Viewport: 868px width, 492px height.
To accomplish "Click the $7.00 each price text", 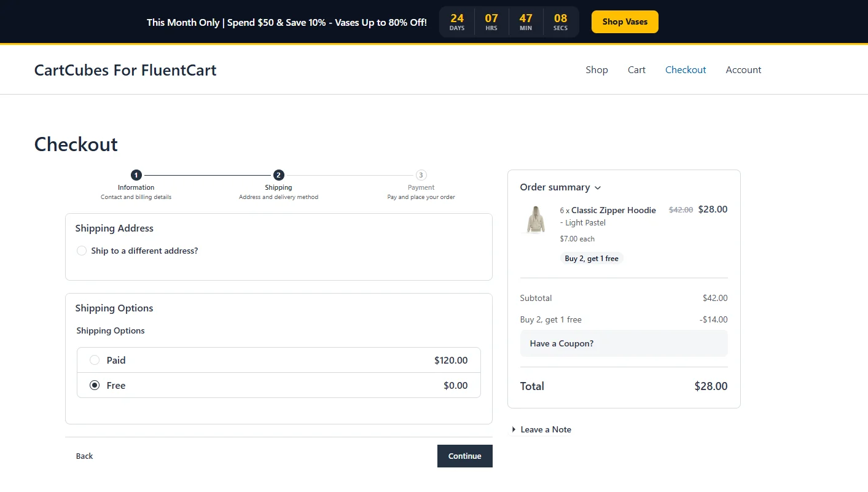I will [x=577, y=239].
